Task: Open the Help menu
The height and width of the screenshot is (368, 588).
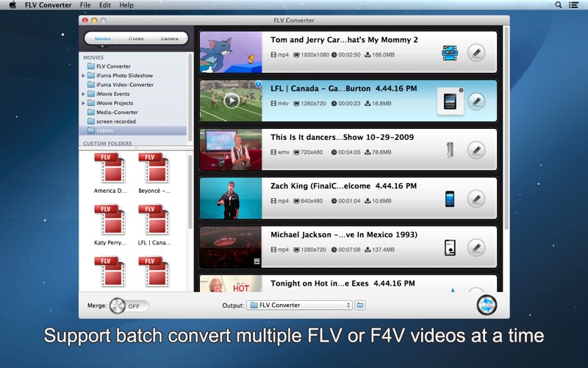Action: [x=126, y=5]
